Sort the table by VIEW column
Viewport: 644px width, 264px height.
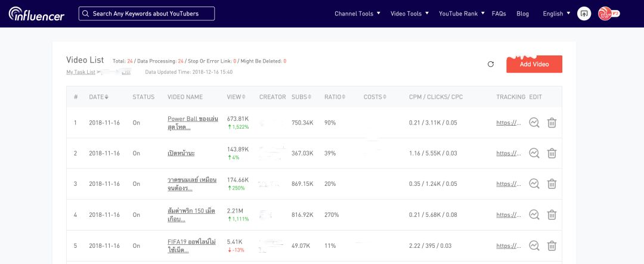coord(236,97)
